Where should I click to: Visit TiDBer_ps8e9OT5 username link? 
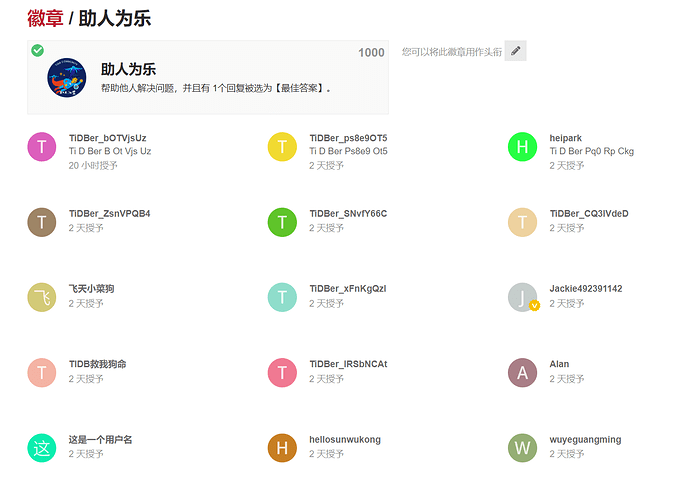click(348, 138)
